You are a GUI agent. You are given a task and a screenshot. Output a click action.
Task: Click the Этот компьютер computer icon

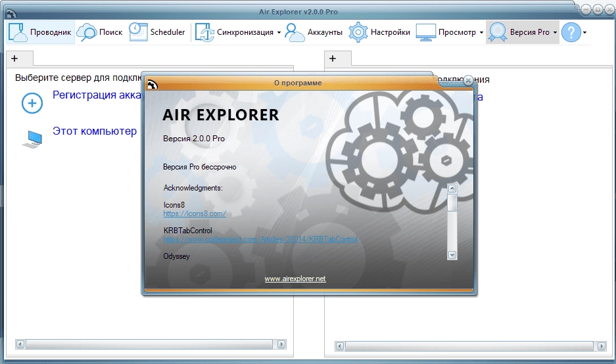[32, 139]
